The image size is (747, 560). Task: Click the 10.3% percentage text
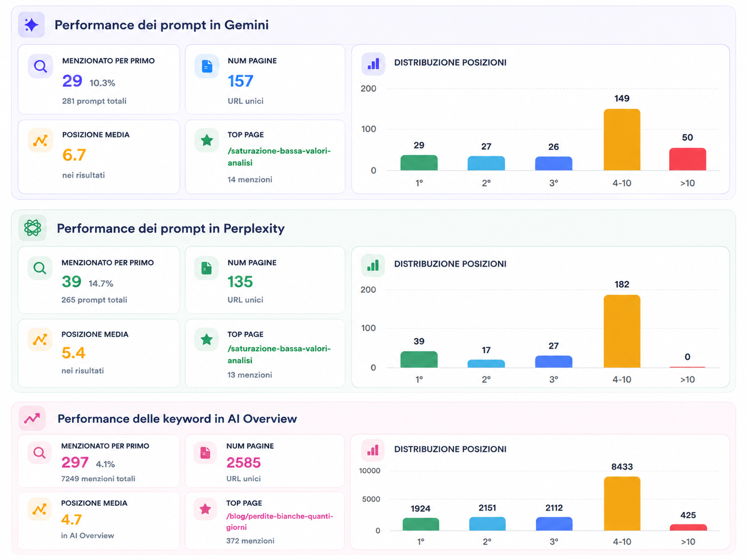click(x=102, y=83)
